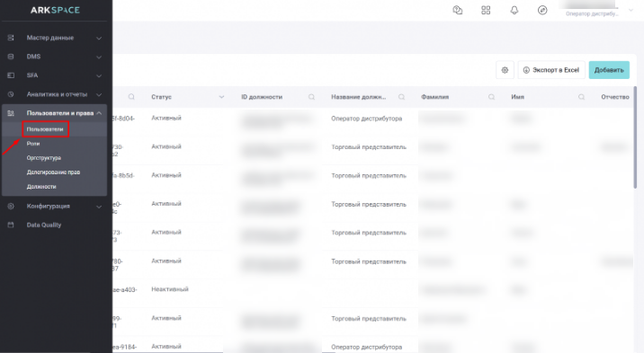Expand Мастер данные menu

click(x=99, y=38)
